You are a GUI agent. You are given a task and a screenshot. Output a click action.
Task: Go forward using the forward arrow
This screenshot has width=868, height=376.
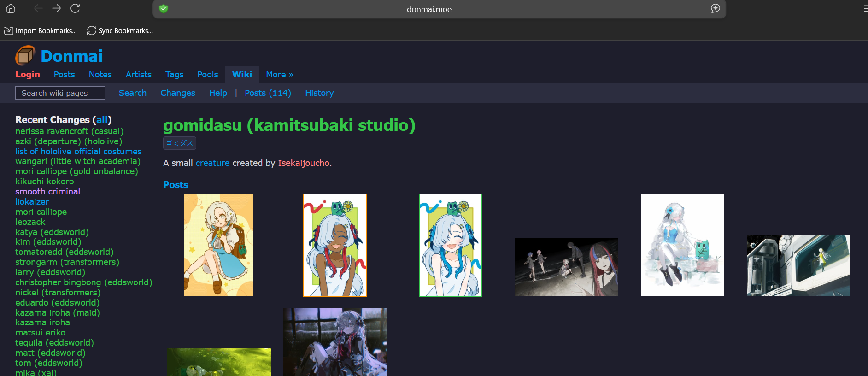pyautogui.click(x=56, y=8)
